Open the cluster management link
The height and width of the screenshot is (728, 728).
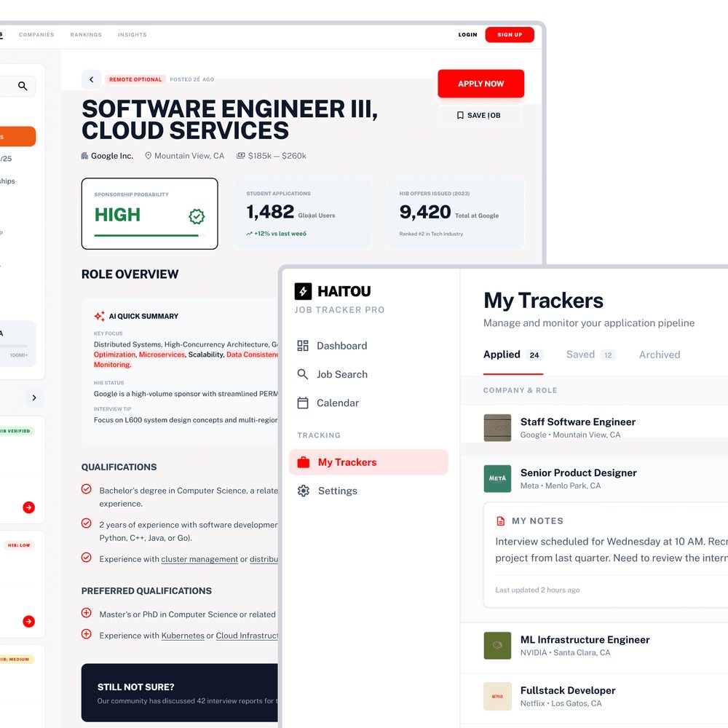(x=199, y=559)
